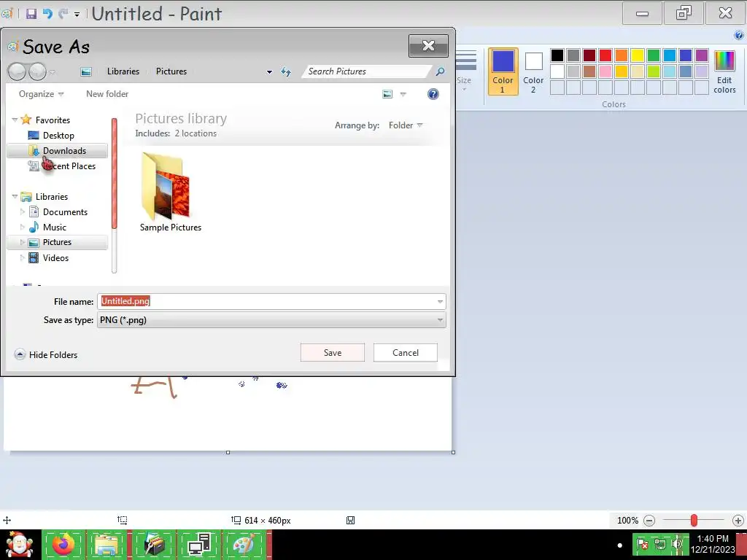Screen dimensions: 747x560
Task: Select Desktop in Favorites
Action: click(58, 136)
